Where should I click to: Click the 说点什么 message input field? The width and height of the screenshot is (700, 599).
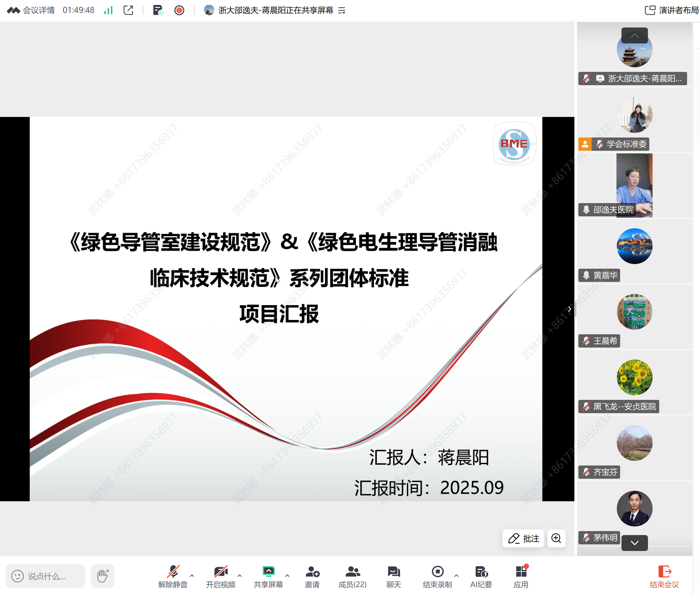pyautogui.click(x=46, y=576)
